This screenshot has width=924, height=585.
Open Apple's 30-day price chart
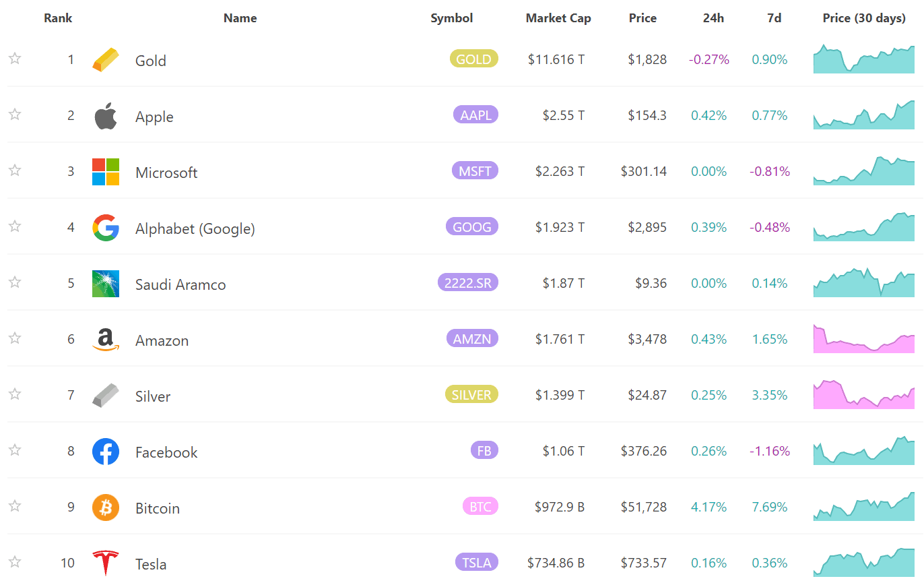pyautogui.click(x=864, y=115)
